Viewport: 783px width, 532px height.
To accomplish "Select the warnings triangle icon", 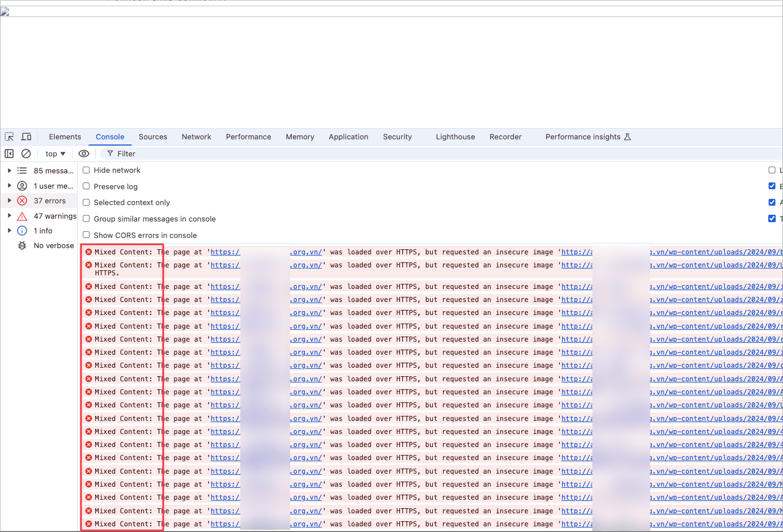I will (x=22, y=216).
